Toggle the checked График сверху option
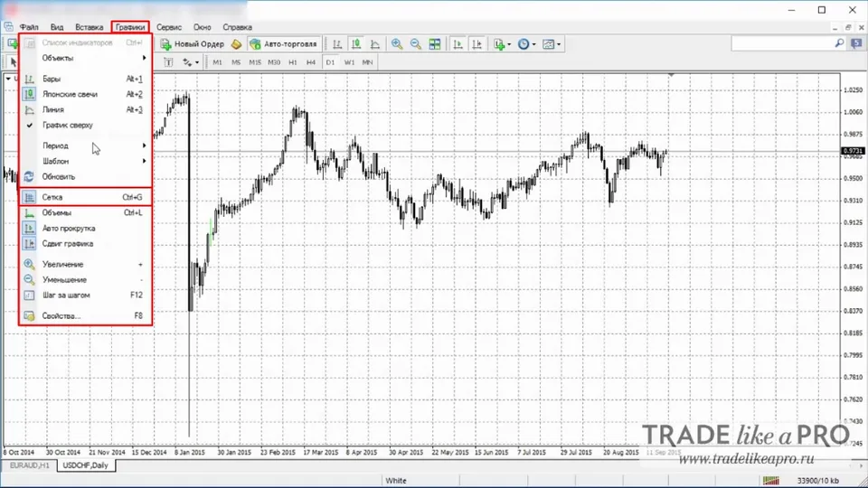This screenshot has height=488, width=868. 85,125
